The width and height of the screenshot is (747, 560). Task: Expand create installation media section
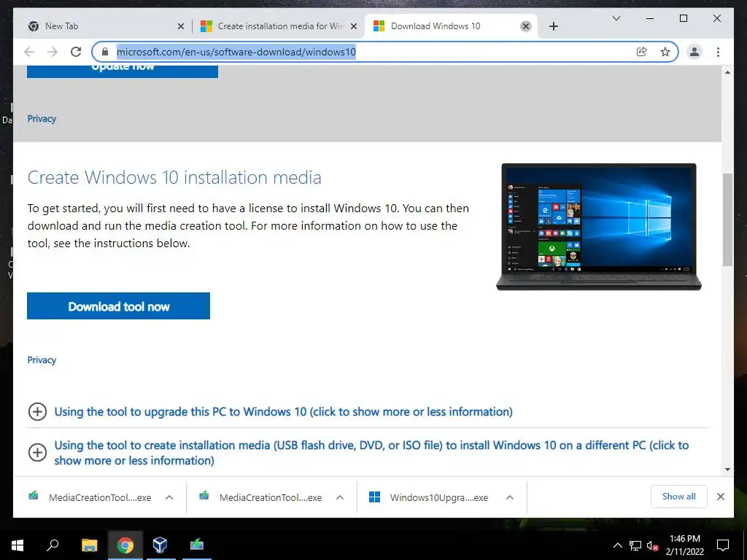(38, 452)
